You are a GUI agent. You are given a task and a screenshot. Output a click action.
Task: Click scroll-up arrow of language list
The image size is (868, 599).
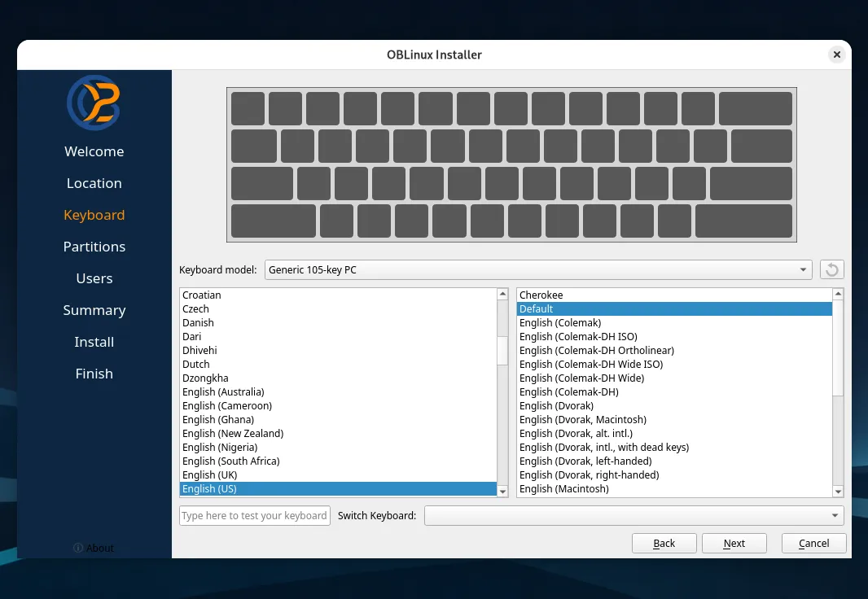click(x=502, y=295)
